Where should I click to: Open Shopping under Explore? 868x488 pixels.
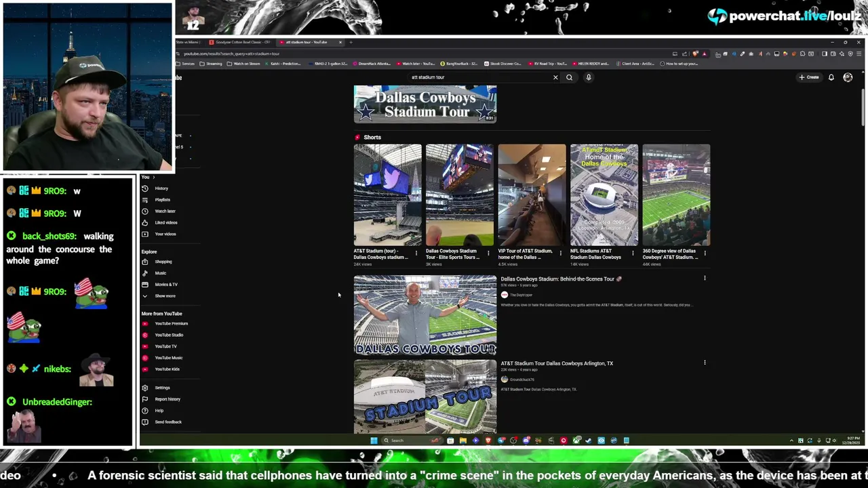[157, 262]
